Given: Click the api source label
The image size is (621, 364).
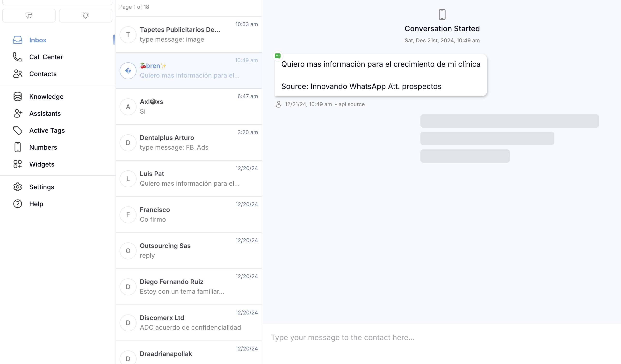Looking at the screenshot, I should coord(352,104).
